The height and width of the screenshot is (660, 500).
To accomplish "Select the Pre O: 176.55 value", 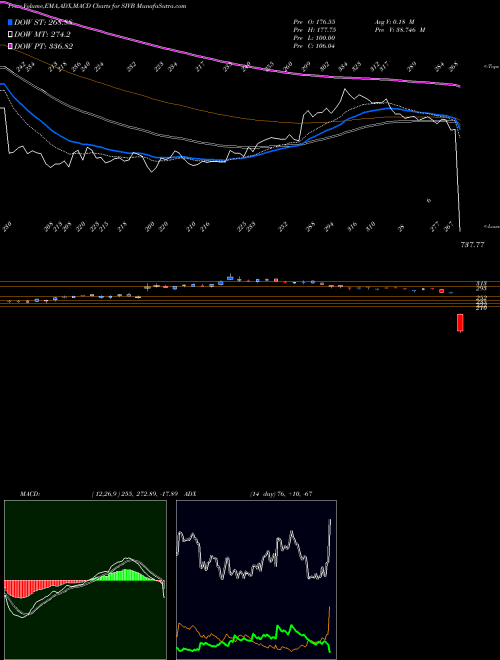I will pyautogui.click(x=314, y=22).
